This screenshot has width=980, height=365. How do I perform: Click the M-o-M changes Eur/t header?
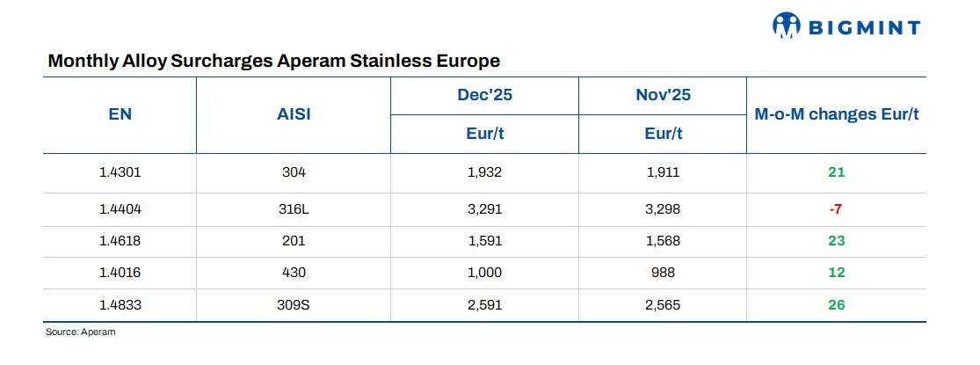[836, 114]
